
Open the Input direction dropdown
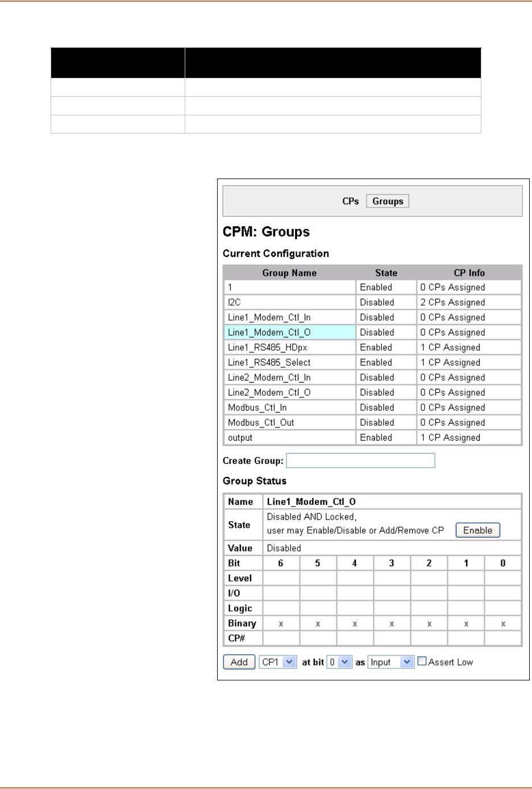(x=391, y=662)
